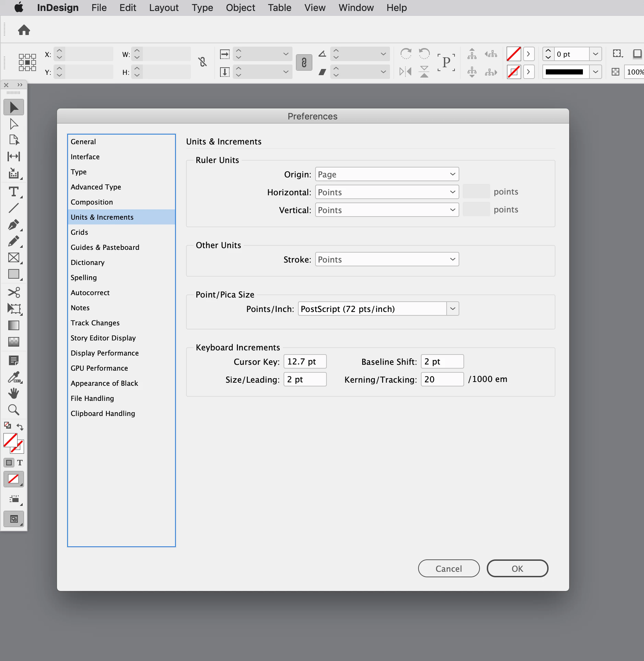Toggle constrain proportions for scaling link
Screen dimensions: 644x661
click(304, 62)
